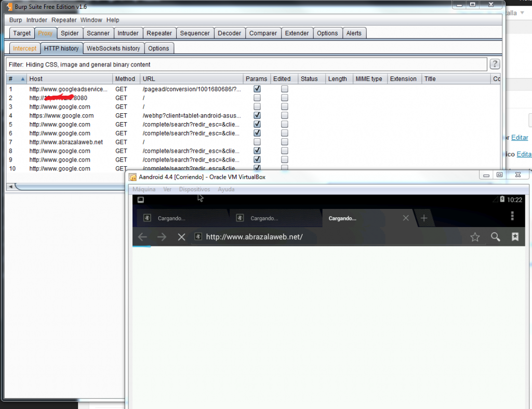Screen dimensions: 532x409
Task: Open the Intruder tool tab
Action: coord(128,33)
